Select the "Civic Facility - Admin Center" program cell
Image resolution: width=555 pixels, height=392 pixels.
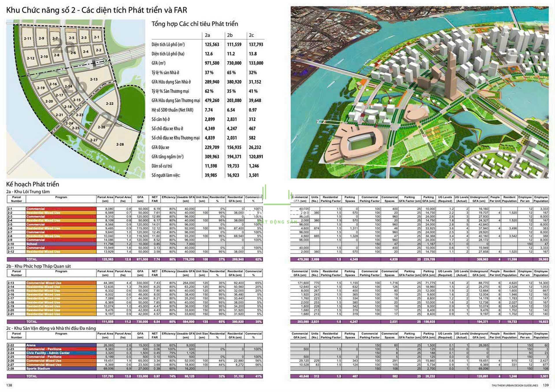click(x=61, y=353)
